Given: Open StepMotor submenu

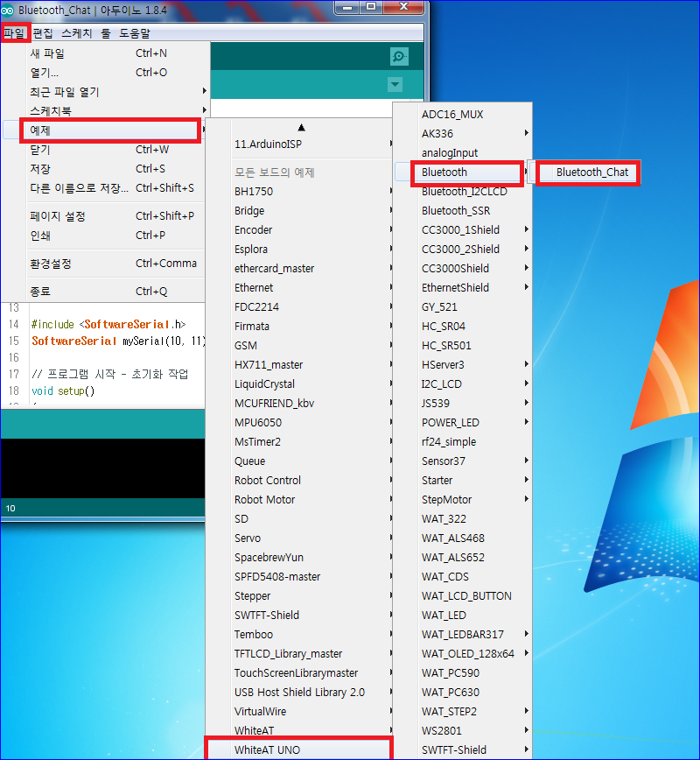Looking at the screenshot, I should point(463,500).
